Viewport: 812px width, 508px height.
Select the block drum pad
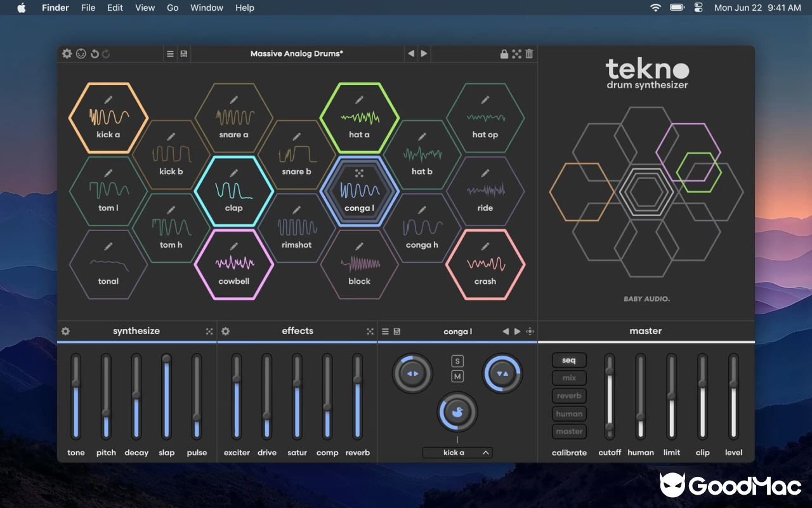coord(359,264)
